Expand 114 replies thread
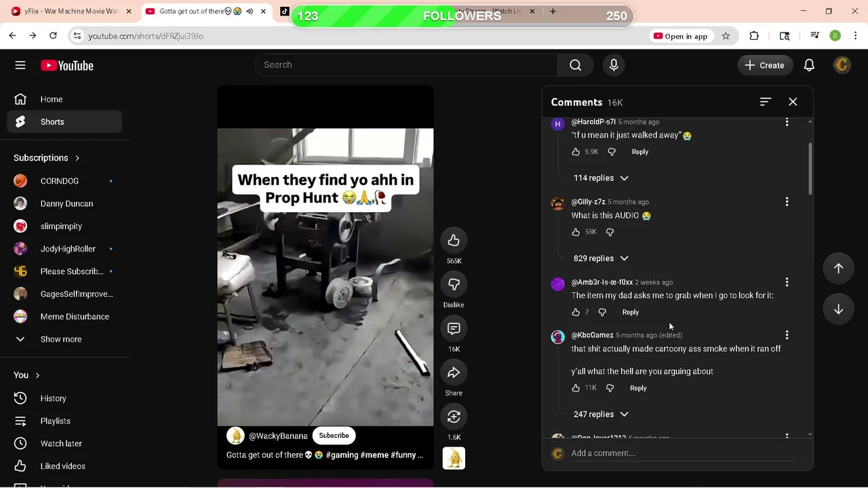The height and width of the screenshot is (488, 868). tap(601, 178)
